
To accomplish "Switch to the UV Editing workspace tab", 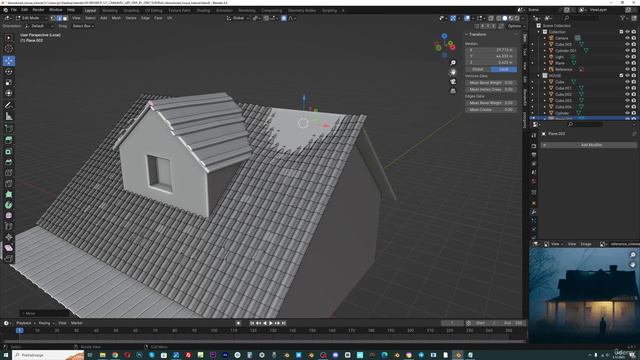I will pos(153,11).
